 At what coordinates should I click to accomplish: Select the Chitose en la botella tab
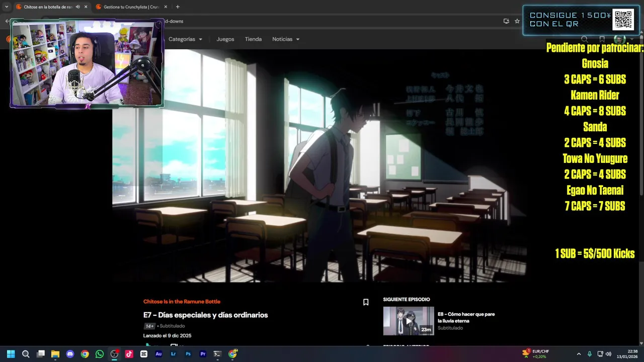click(48, 7)
